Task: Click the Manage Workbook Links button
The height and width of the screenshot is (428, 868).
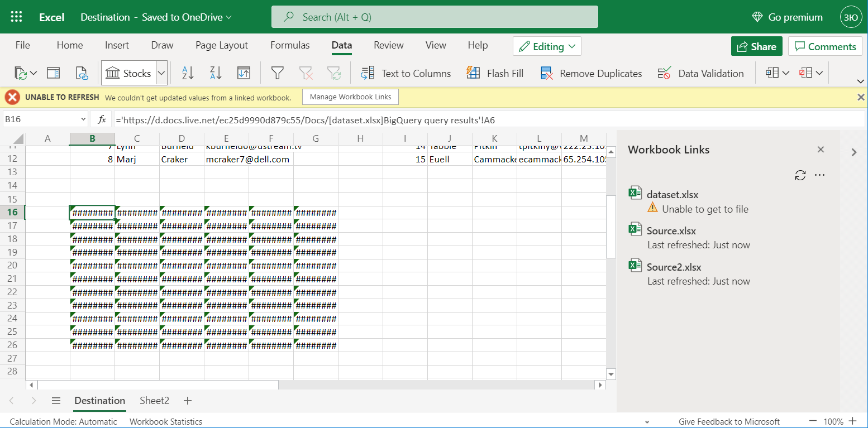Action: 350,97
